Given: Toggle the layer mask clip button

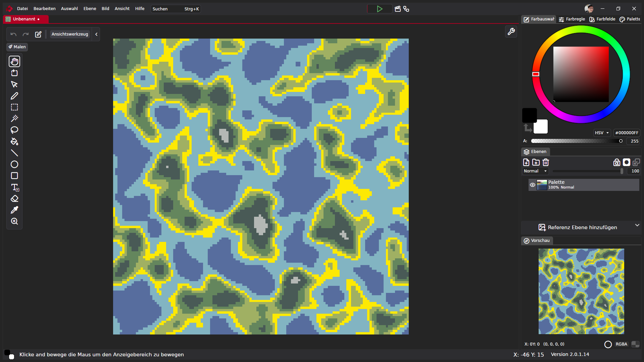Looking at the screenshot, I should click(x=626, y=162).
